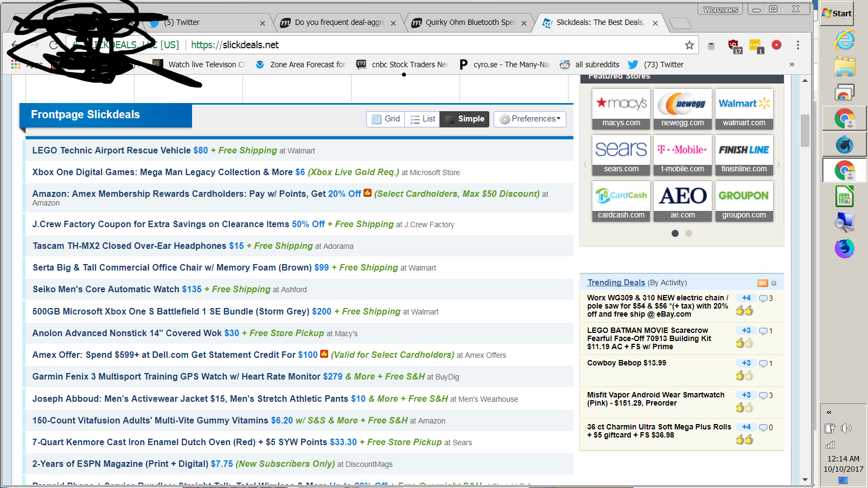Open the LEGO Technic Airport Rescue Vehicle deal
868x488 pixels.
click(111, 151)
